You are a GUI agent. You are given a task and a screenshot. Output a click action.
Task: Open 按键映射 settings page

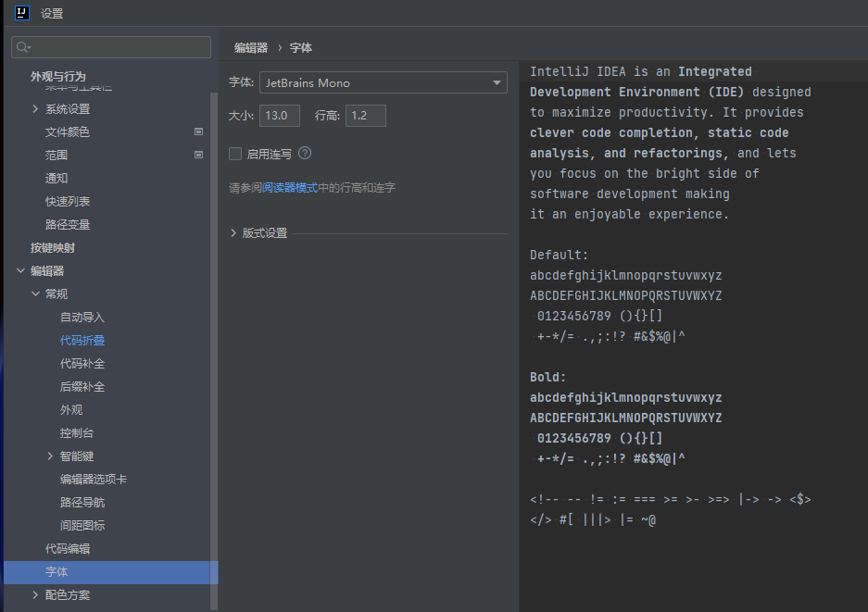53,248
